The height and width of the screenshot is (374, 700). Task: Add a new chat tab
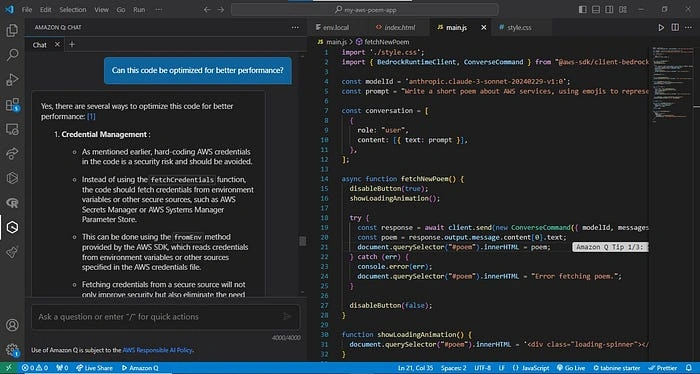click(x=72, y=45)
